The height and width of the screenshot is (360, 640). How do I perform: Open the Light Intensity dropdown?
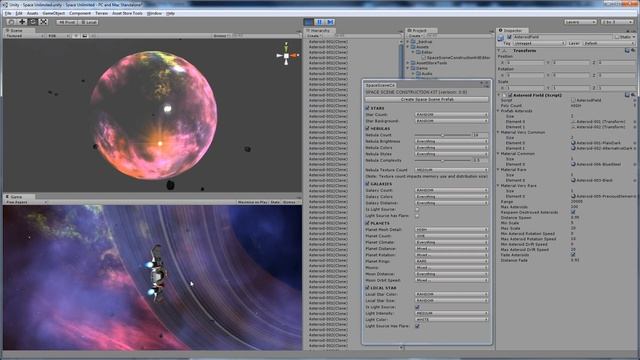pos(451,313)
